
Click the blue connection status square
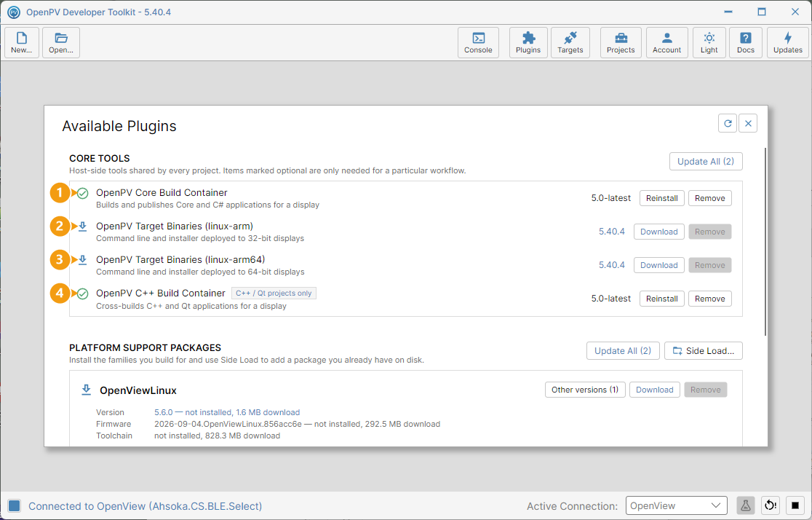15,506
